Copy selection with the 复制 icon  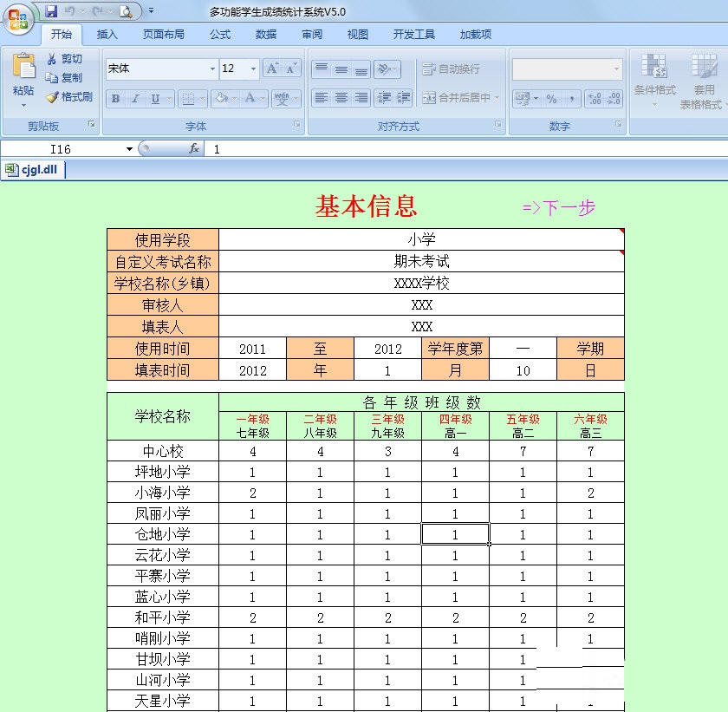coord(51,77)
